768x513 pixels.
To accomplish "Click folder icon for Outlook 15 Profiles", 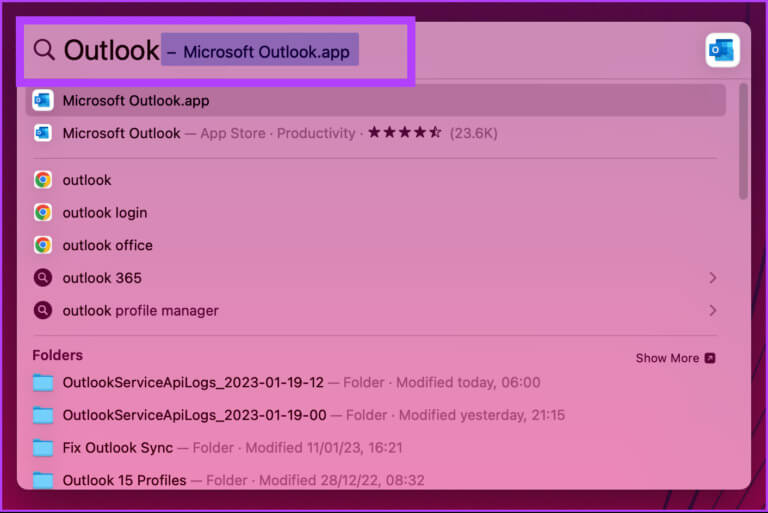I will point(43,480).
